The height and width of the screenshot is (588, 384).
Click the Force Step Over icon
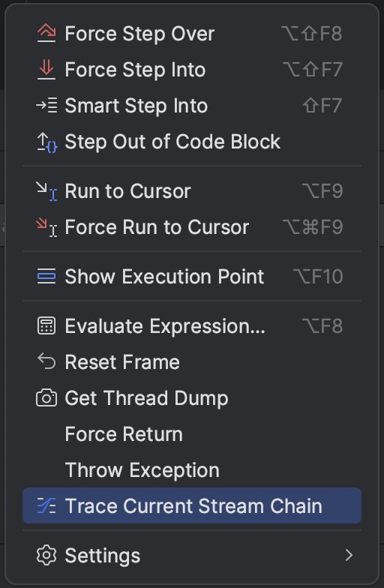click(46, 33)
